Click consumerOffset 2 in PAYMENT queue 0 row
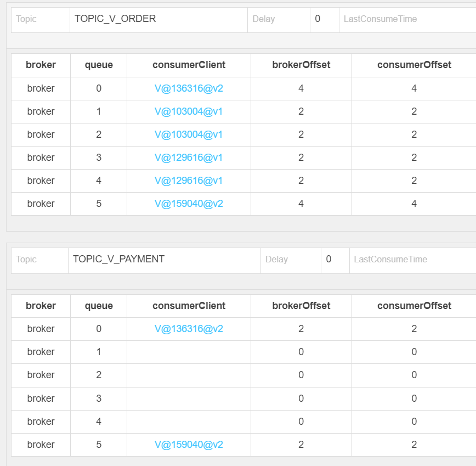Screen dimensions: 476x466 click(414, 329)
